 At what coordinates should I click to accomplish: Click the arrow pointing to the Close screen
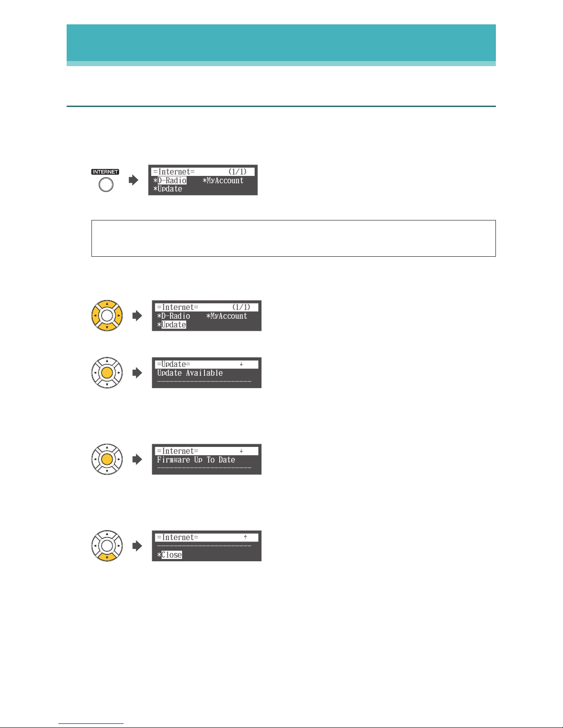coord(137,546)
